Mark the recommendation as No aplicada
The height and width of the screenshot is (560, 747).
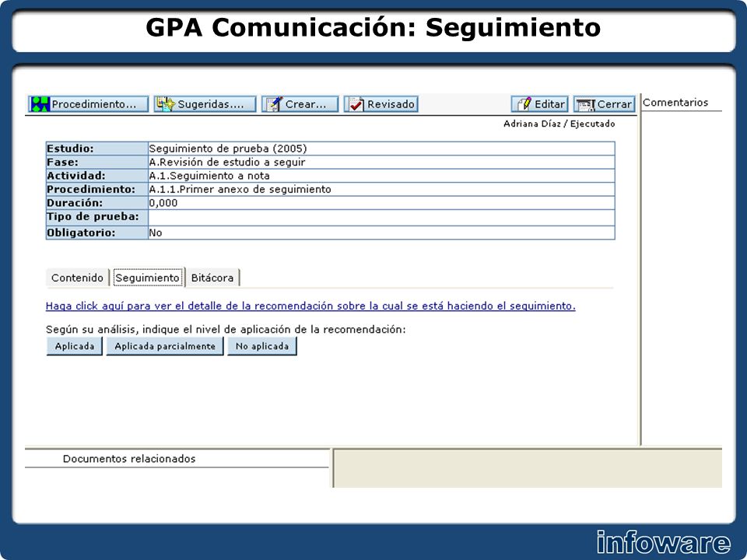click(x=262, y=346)
